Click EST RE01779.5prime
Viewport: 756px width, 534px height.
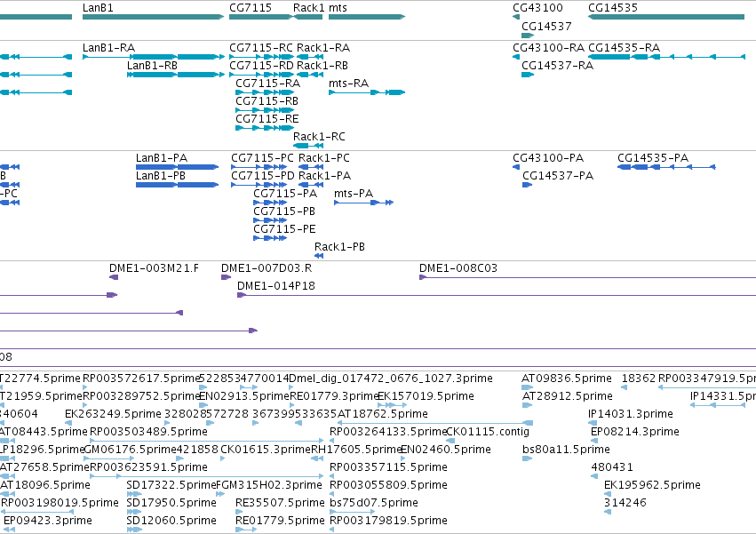(x=246, y=530)
